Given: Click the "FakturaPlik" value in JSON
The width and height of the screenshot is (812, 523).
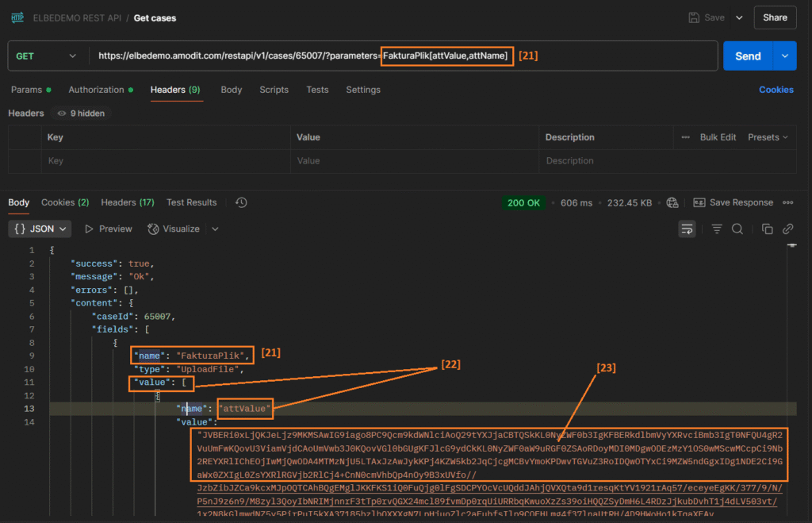Looking at the screenshot, I should [x=210, y=356].
